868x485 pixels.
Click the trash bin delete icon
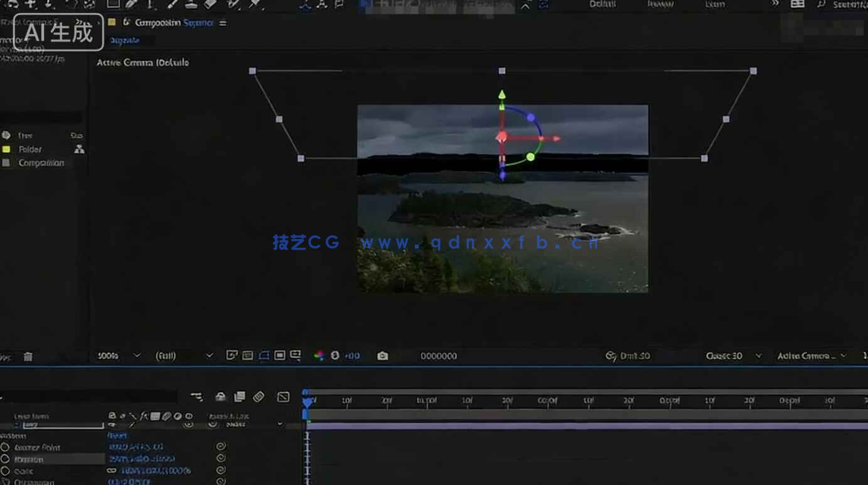pyautogui.click(x=28, y=356)
